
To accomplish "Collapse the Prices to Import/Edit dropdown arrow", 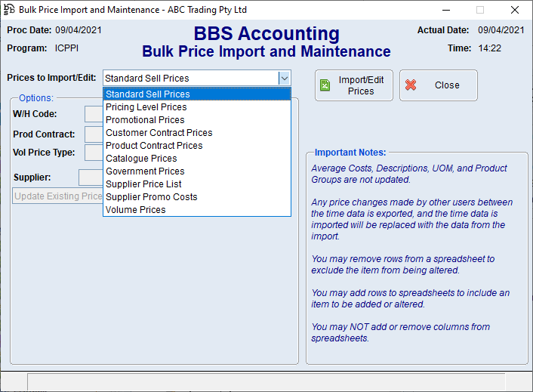I will pos(284,78).
